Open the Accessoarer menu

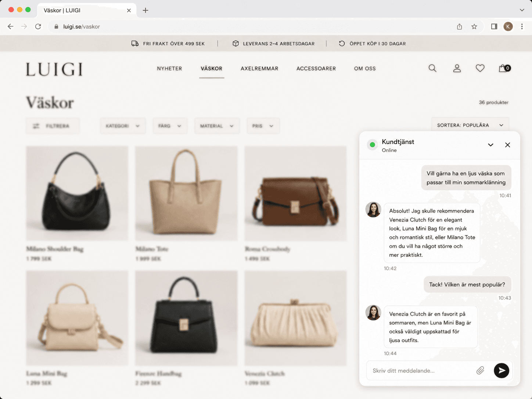[x=316, y=69]
